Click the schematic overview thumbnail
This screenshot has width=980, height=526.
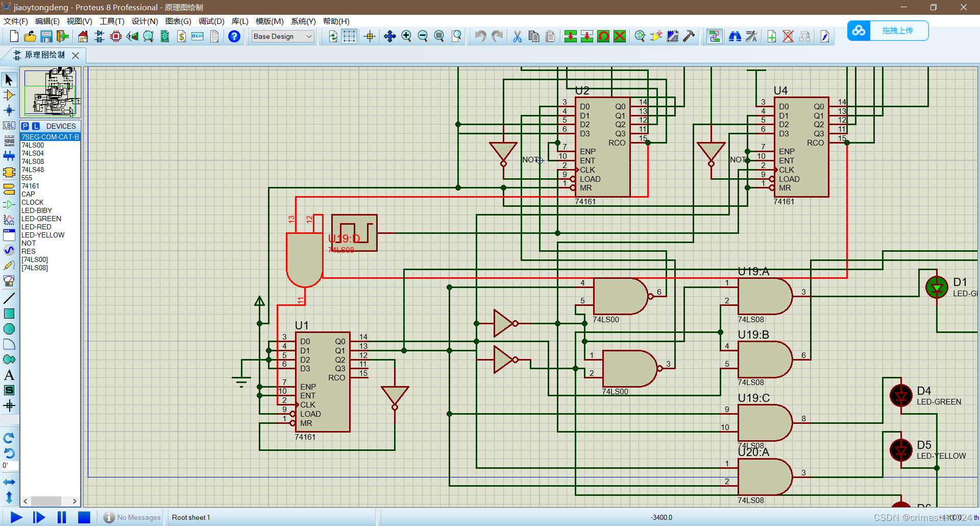[50, 93]
